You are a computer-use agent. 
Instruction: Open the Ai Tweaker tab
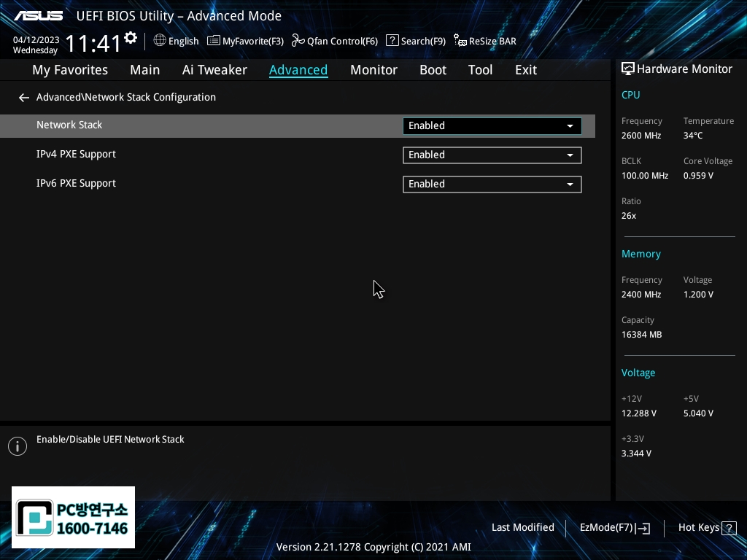(x=214, y=70)
